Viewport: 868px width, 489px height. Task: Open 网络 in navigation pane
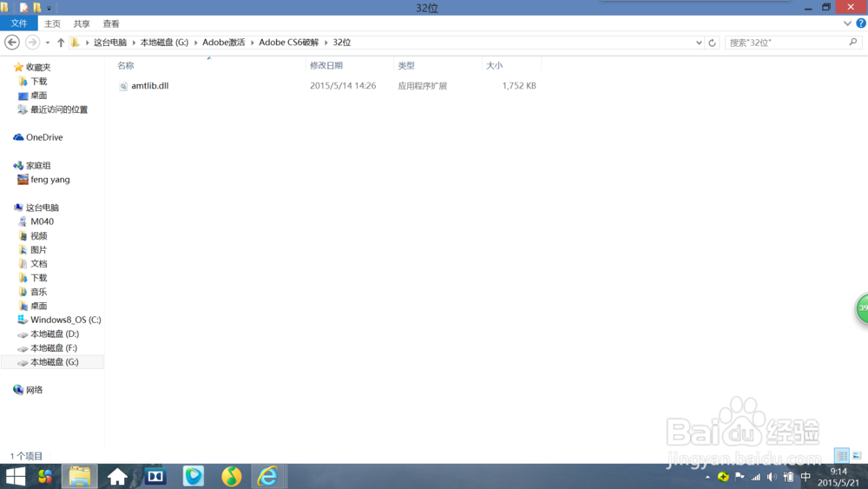pyautogui.click(x=34, y=390)
